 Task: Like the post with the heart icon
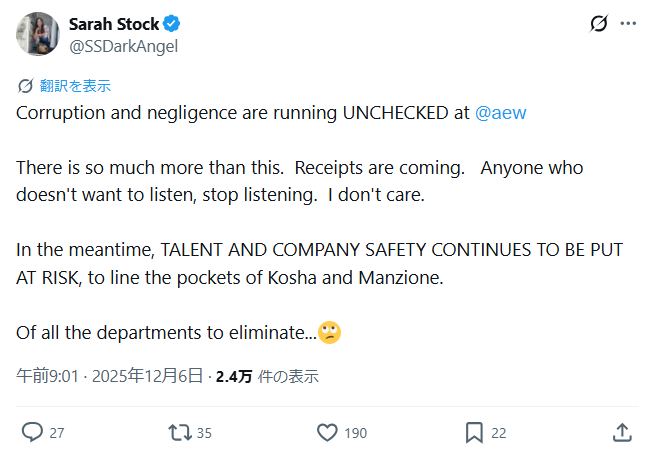[x=327, y=432]
